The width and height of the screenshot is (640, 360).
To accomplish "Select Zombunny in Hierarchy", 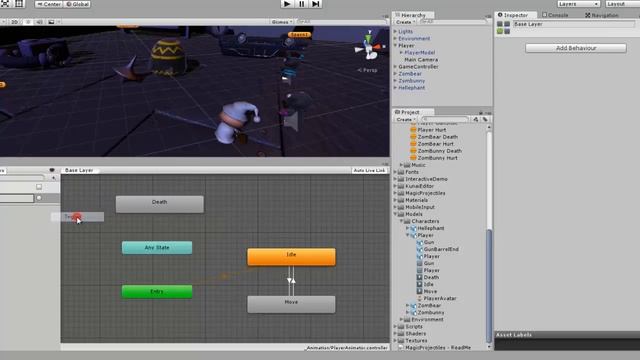I will (411, 81).
